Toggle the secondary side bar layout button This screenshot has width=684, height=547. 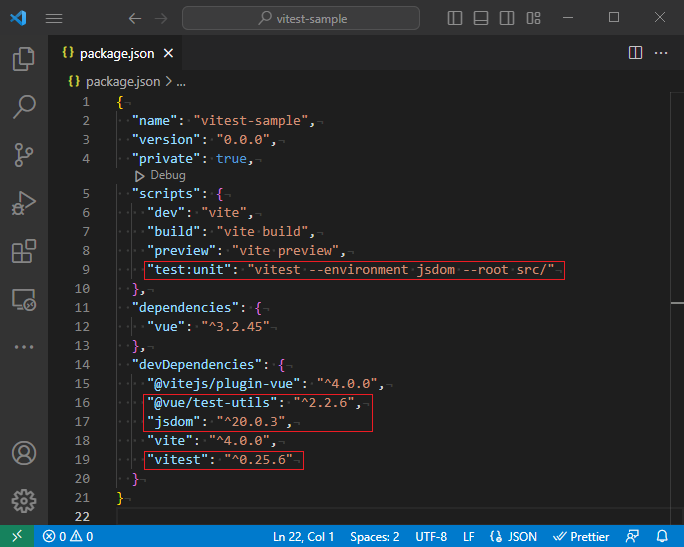click(x=505, y=18)
